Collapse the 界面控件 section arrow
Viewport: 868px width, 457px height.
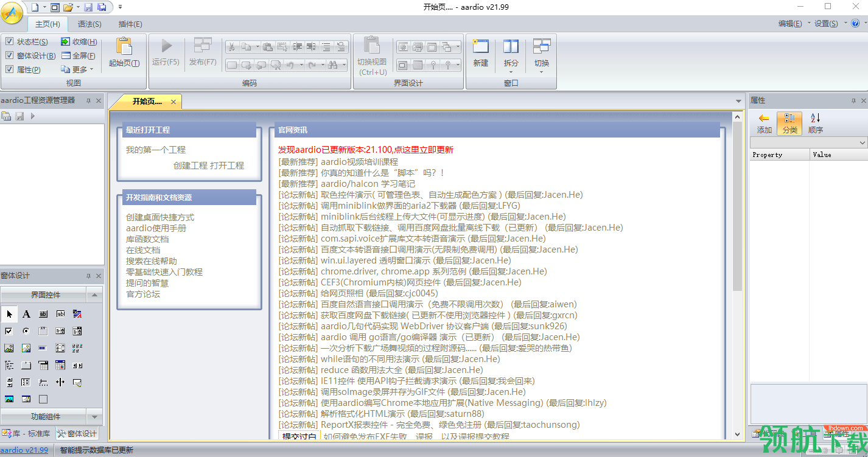pos(94,295)
